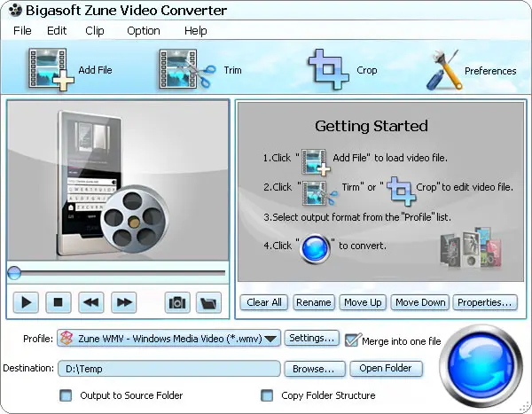This screenshot has width=532, height=414.
Task: Click the Move Up button
Action: (x=363, y=302)
